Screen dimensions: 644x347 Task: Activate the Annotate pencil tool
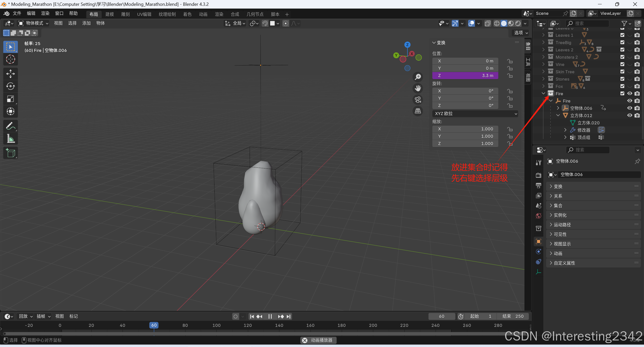click(10, 126)
